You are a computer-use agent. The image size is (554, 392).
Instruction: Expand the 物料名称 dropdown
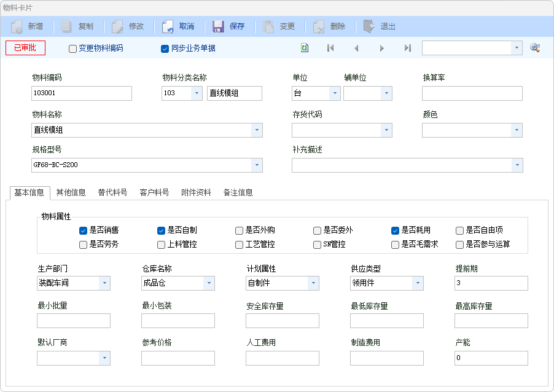coord(257,130)
